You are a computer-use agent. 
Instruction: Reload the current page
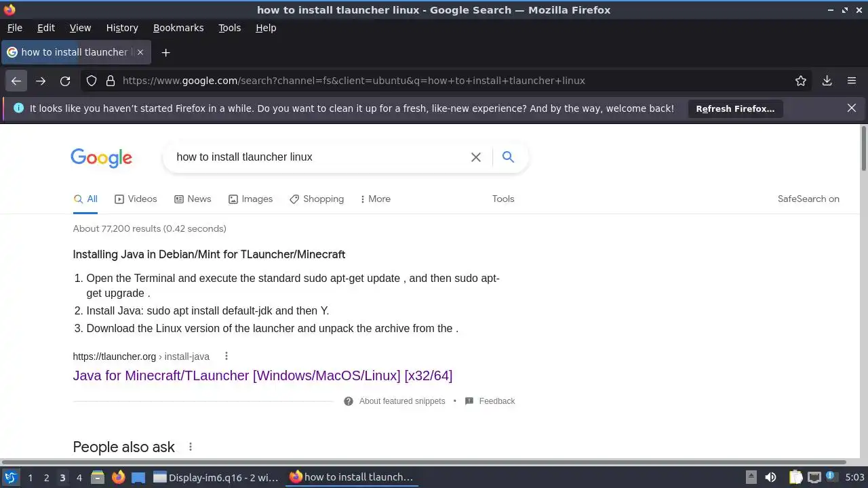coord(65,81)
